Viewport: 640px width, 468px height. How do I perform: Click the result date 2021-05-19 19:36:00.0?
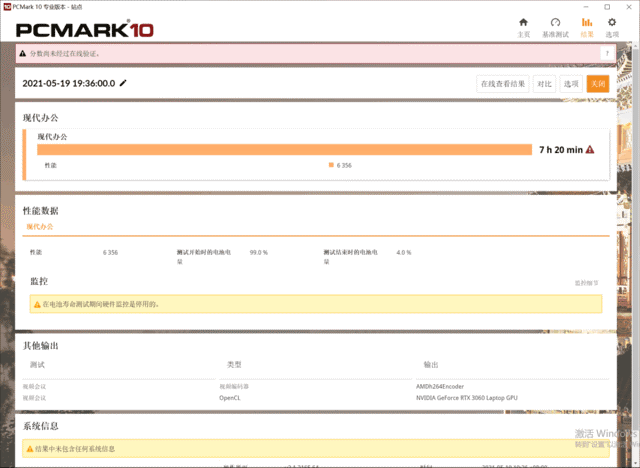click(x=69, y=83)
